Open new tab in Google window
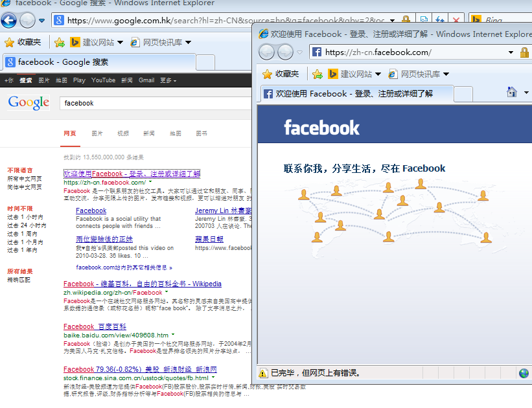The image size is (532, 408). [x=205, y=62]
